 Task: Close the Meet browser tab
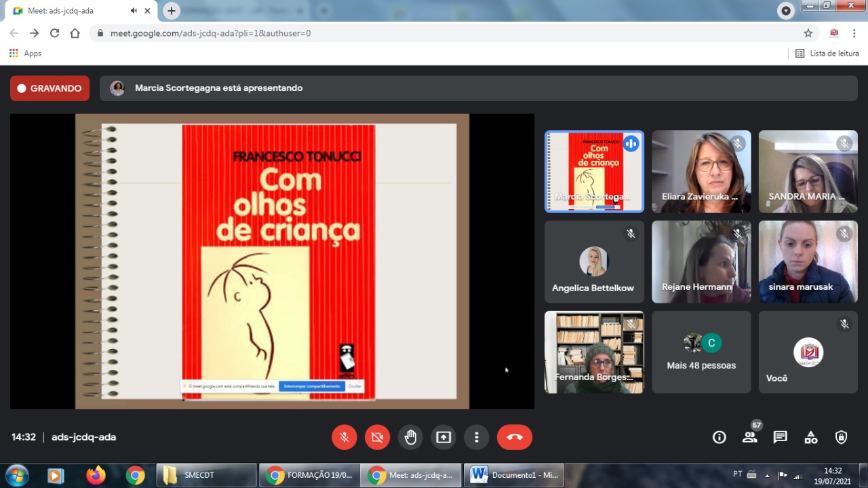pyautogui.click(x=147, y=11)
